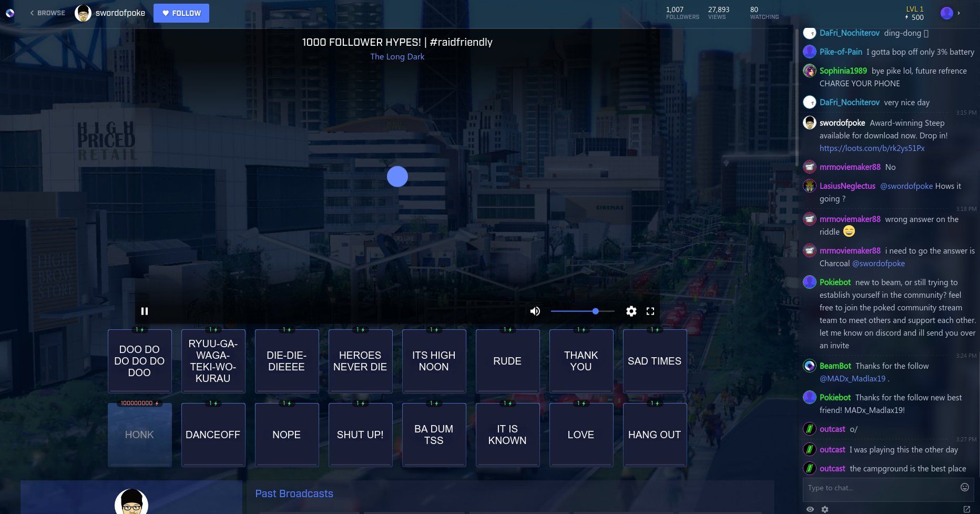The height and width of the screenshot is (514, 980).
Task: Show the chat viewers eye icon
Action: pyautogui.click(x=810, y=509)
